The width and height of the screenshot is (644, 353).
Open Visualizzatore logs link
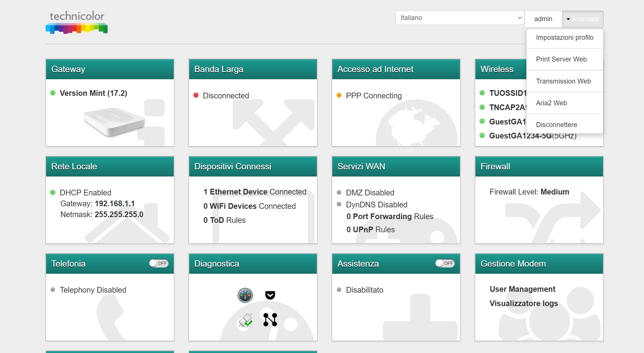coord(524,303)
